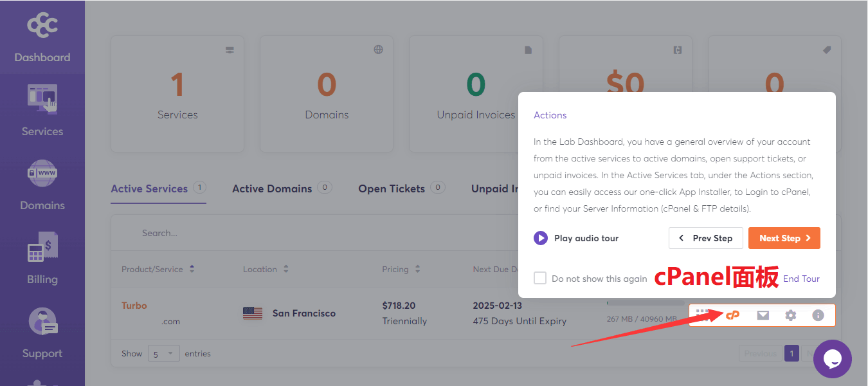Screen dimensions: 868x386
Task: Click the Prev Step button
Action: 705,238
